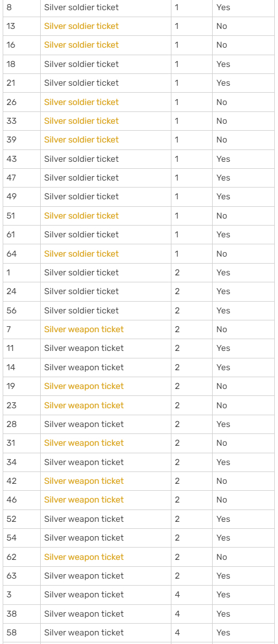Follow Silver weapon ticket link in row 19
The width and height of the screenshot is (278, 644).
pyautogui.click(x=84, y=386)
